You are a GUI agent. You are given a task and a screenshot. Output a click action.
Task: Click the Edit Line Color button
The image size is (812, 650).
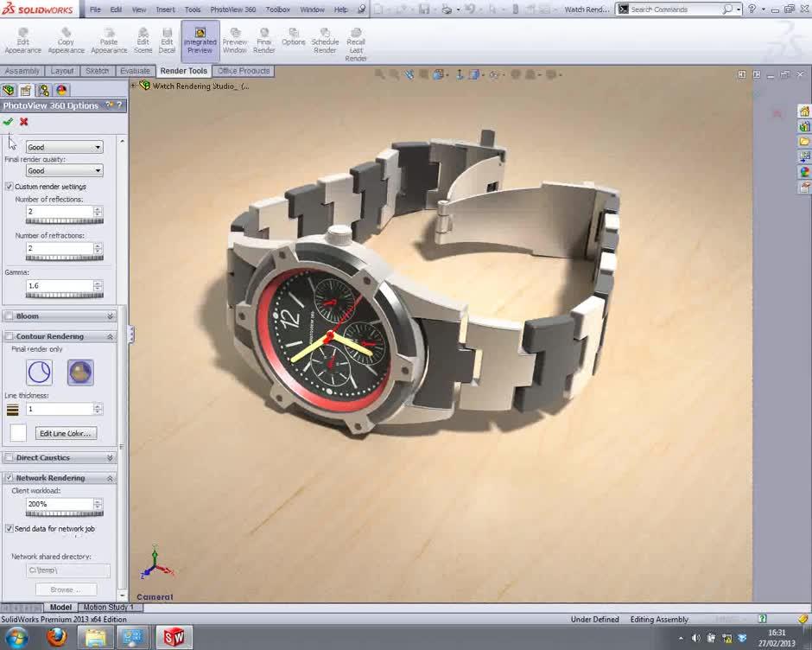click(x=66, y=433)
